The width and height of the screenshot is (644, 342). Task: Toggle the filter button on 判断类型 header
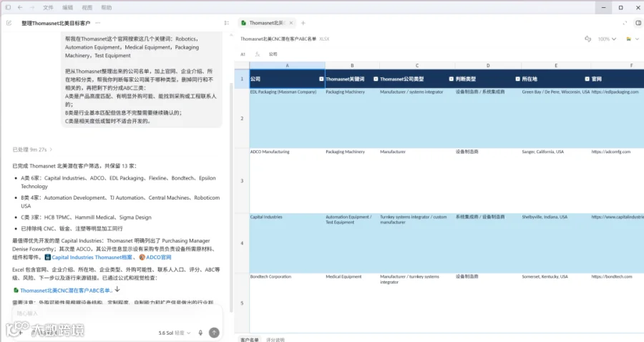coord(517,79)
